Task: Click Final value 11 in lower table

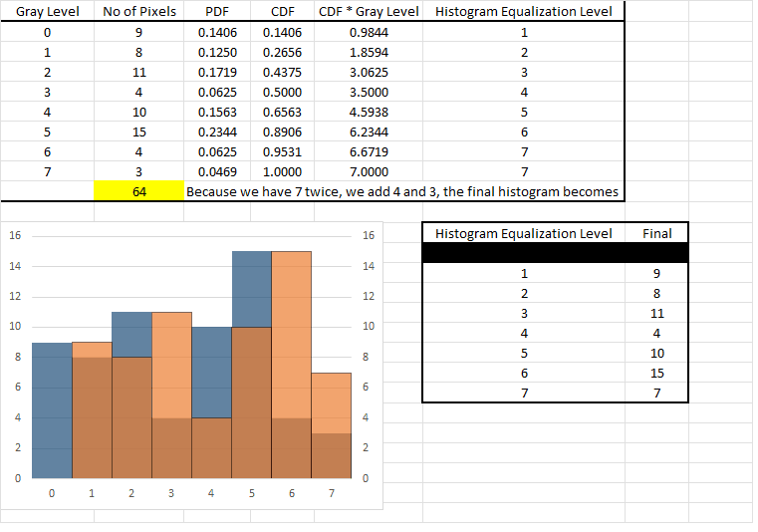Action: (x=657, y=314)
